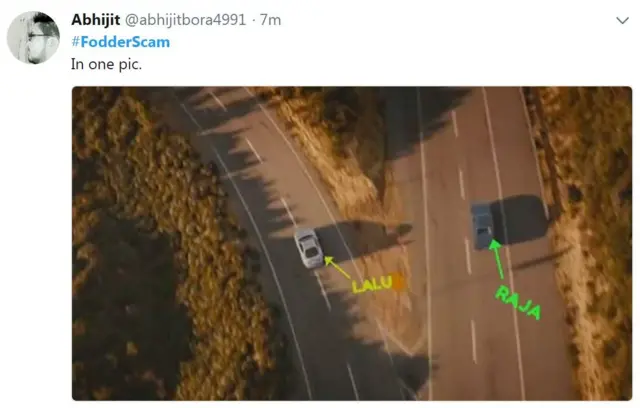Open the @abhijitbora4991 handle link
This screenshot has width=640, height=408.
coord(185,20)
